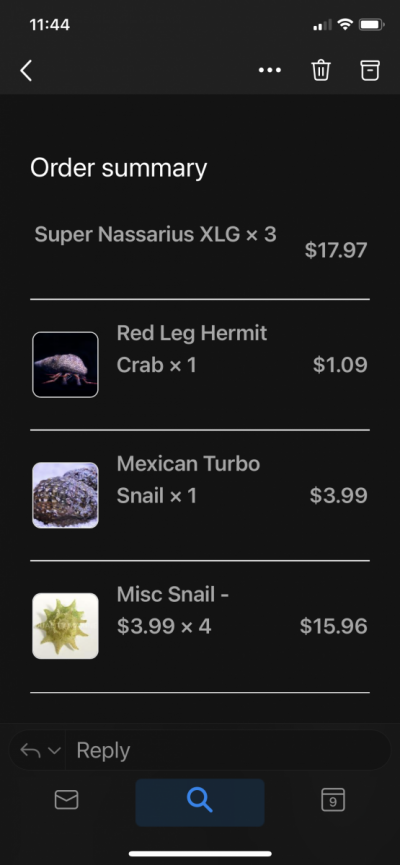Image resolution: width=400 pixels, height=865 pixels.
Task: Open Misc Snail green thumbnail
Action: click(x=65, y=626)
